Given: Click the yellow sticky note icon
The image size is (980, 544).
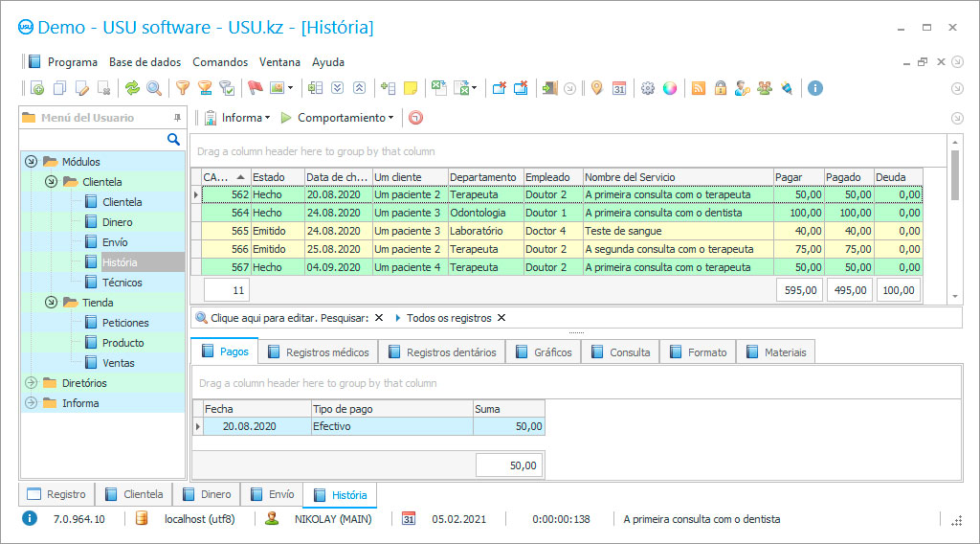Looking at the screenshot, I should point(411,88).
